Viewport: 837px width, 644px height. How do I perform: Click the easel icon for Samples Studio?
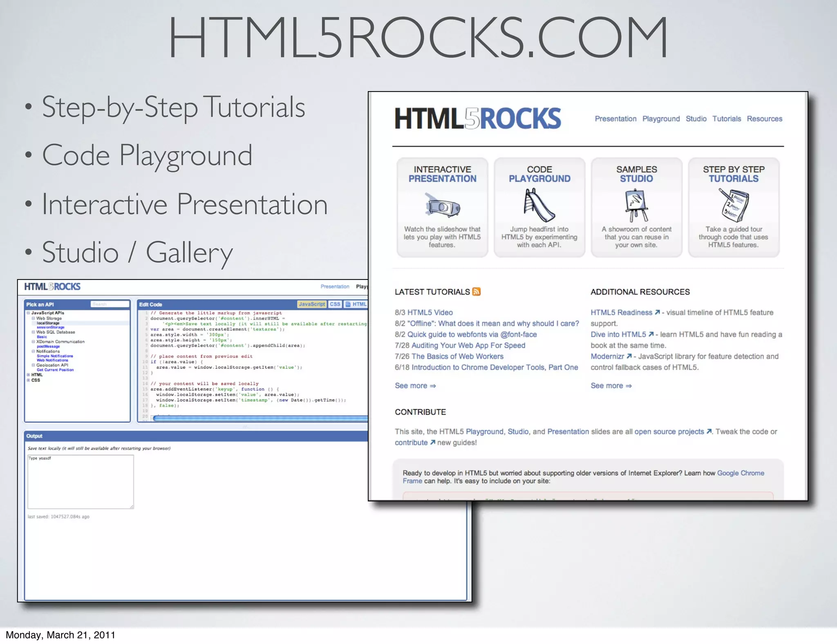tap(636, 205)
